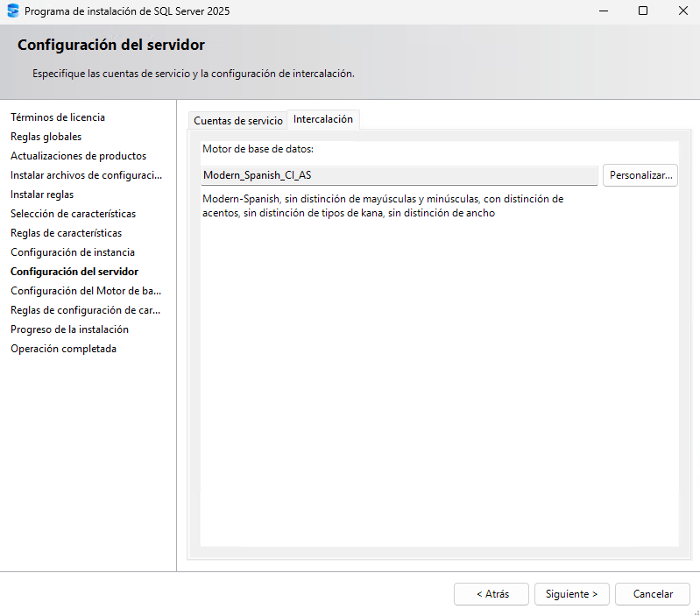700x616 pixels.
Task: Select Términos de licencia step
Action: click(x=58, y=117)
